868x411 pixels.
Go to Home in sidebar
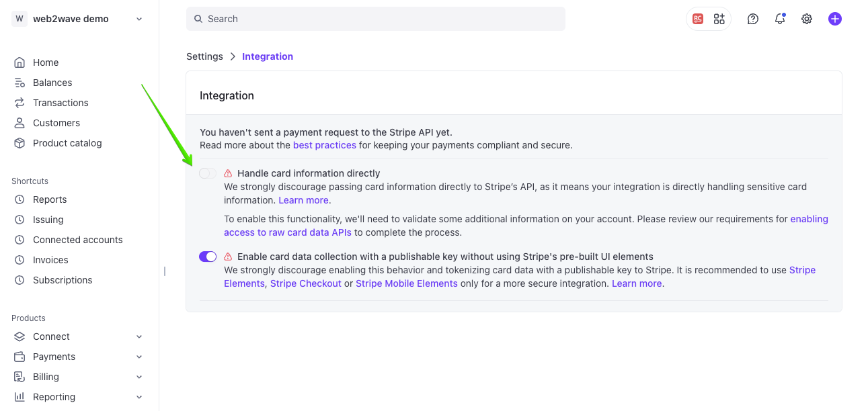pos(46,62)
